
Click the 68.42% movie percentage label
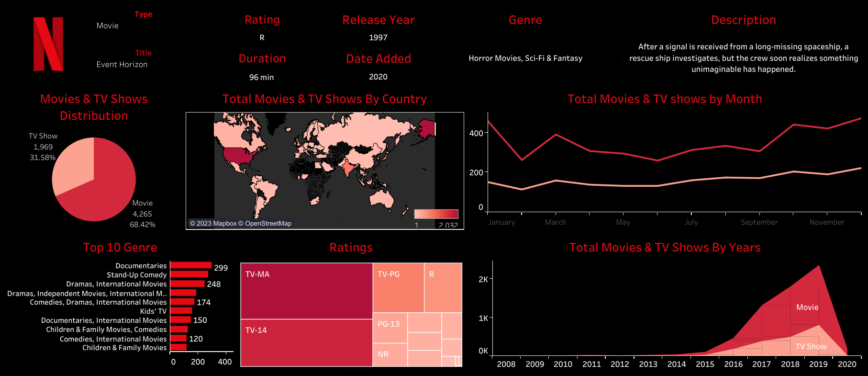pos(143,225)
